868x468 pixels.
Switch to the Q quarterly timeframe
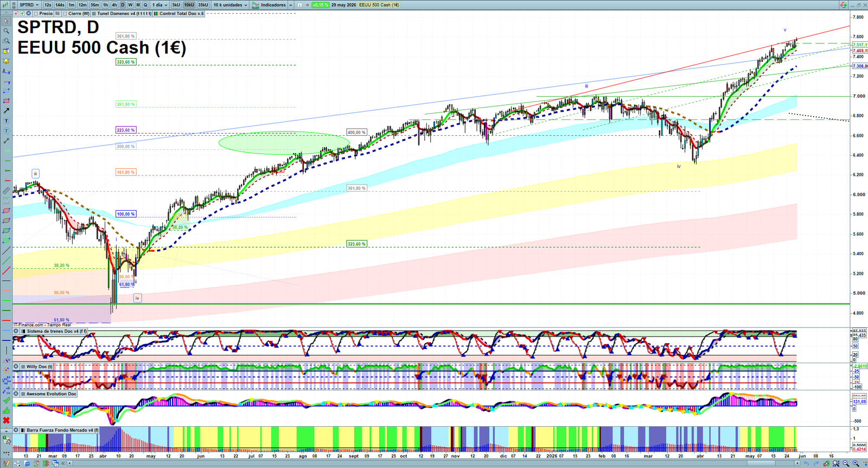tap(145, 5)
